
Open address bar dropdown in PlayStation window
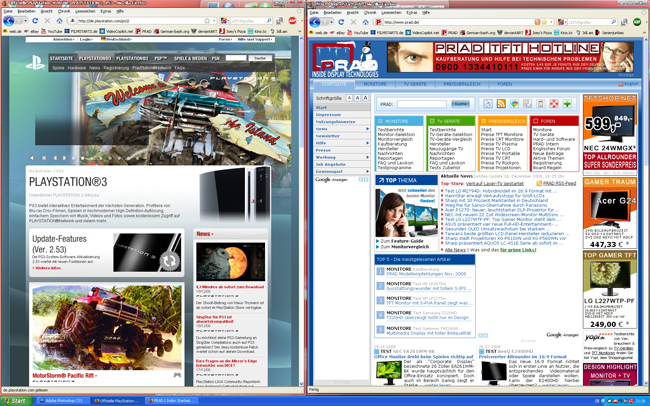pos(214,21)
